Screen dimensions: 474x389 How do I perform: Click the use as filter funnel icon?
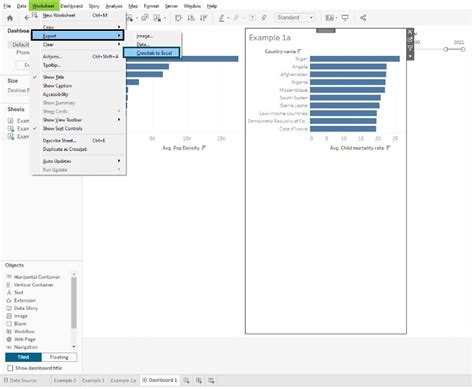[x=410, y=48]
